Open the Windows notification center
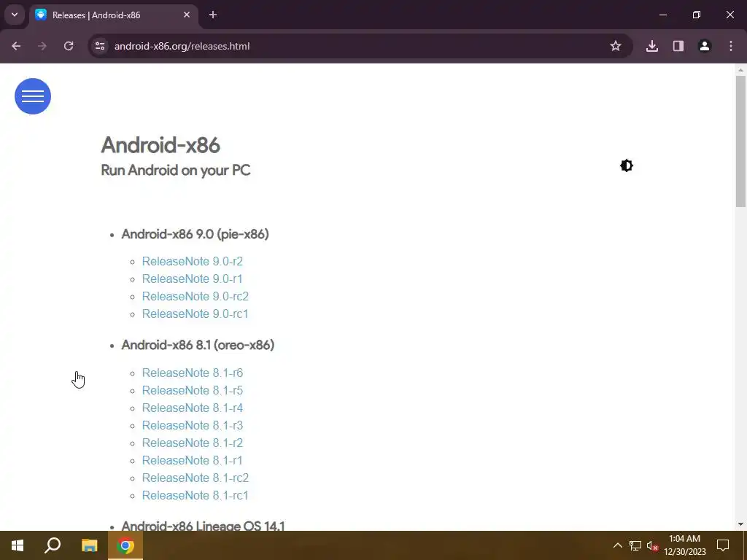The image size is (747, 560). click(723, 545)
